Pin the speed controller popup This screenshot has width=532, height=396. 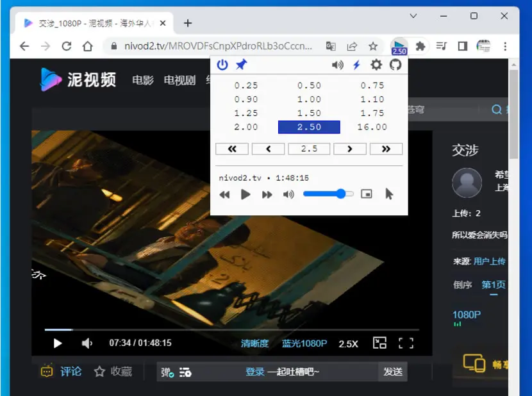click(x=241, y=65)
